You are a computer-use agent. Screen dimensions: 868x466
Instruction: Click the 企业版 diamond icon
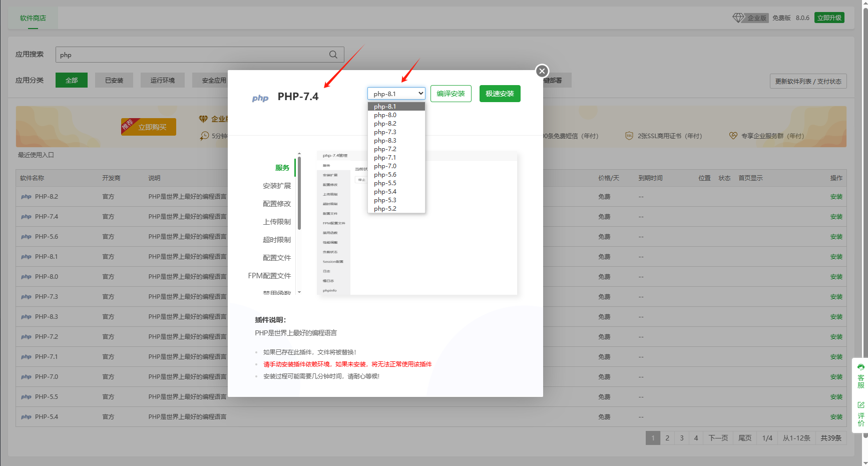pyautogui.click(x=738, y=18)
